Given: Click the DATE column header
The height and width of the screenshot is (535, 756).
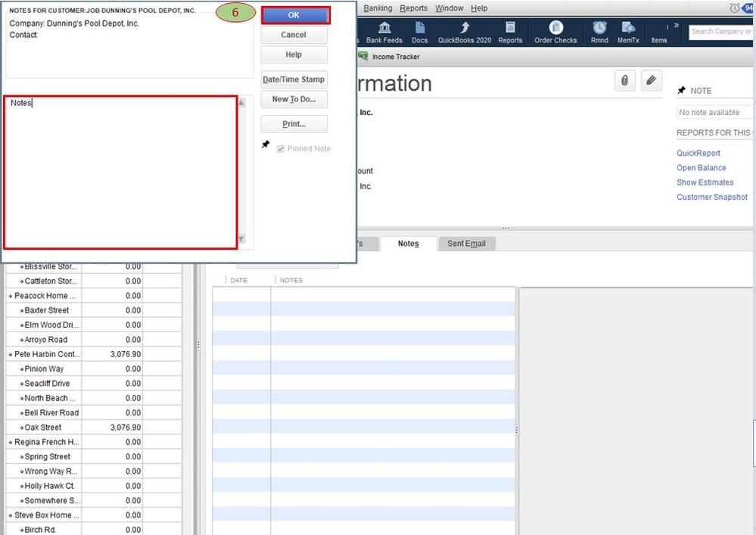Looking at the screenshot, I should 238,280.
